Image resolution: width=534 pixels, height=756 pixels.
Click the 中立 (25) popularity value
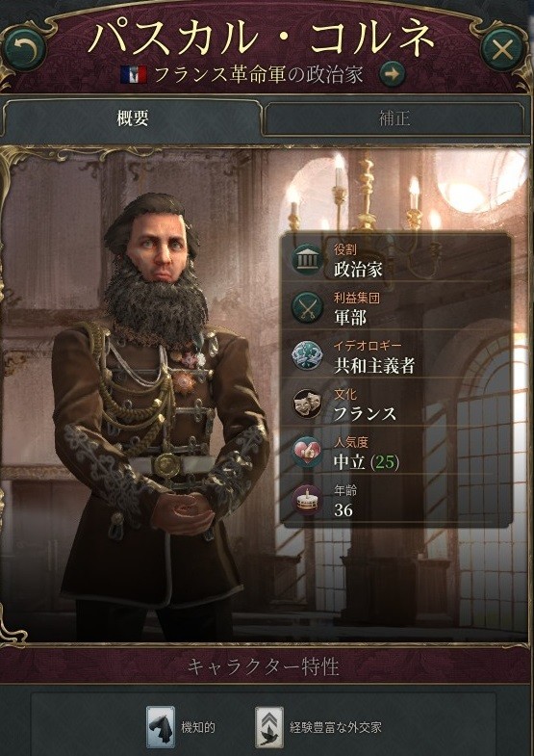367,462
